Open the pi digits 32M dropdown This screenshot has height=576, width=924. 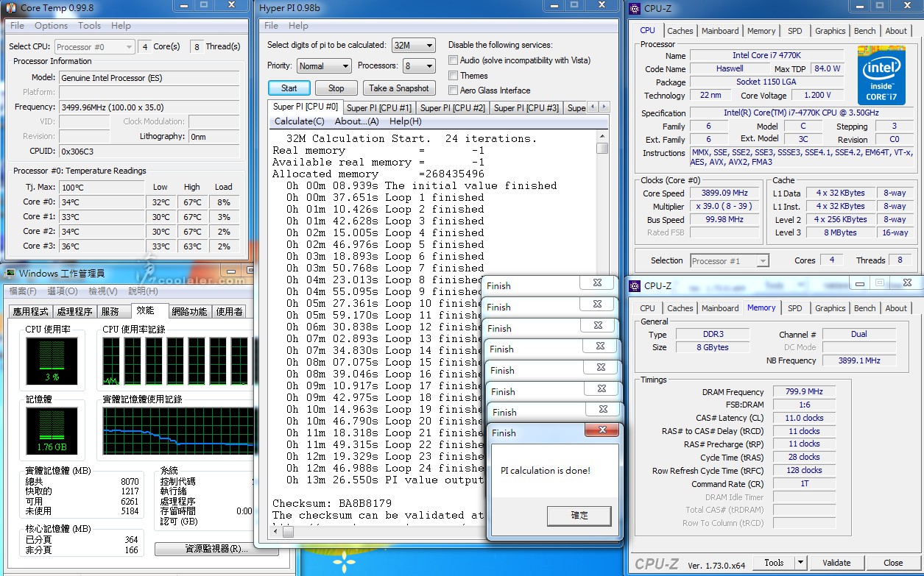click(x=414, y=46)
